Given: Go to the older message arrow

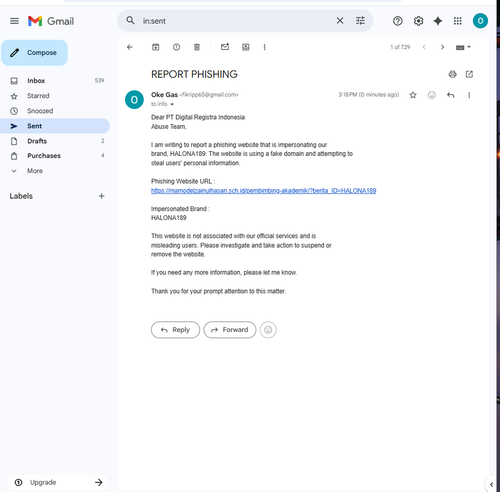Looking at the screenshot, I should tap(442, 47).
